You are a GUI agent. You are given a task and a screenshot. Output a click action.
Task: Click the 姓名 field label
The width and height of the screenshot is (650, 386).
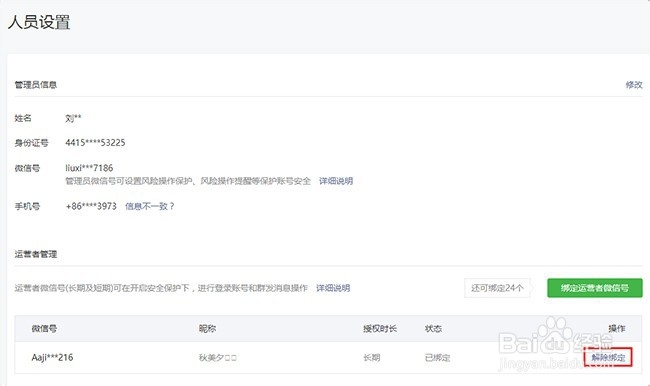point(23,118)
